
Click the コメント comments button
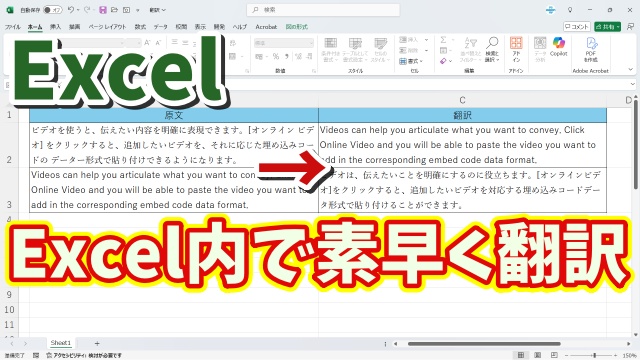point(577,27)
